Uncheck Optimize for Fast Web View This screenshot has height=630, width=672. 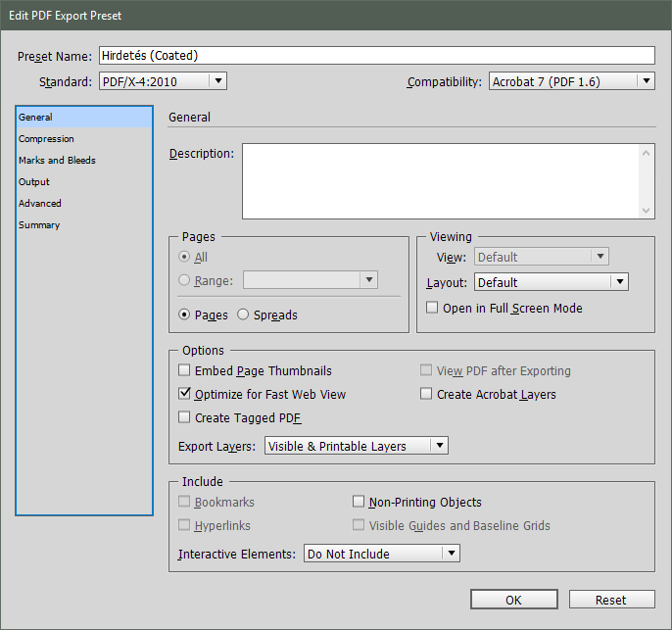click(x=185, y=395)
